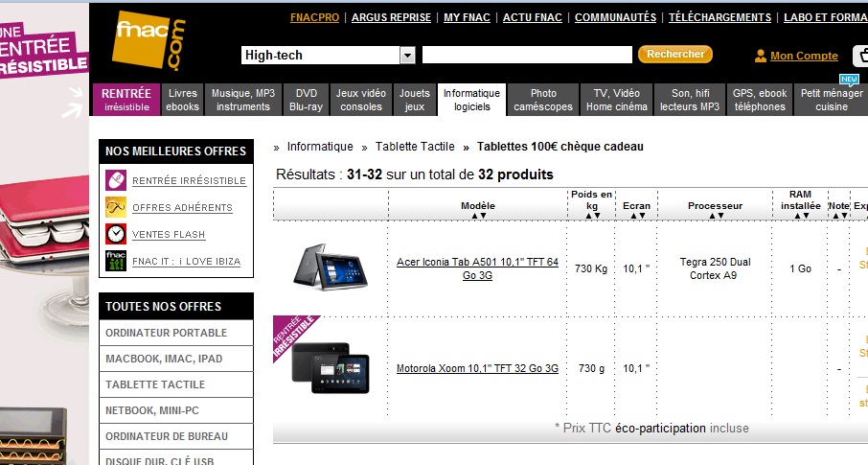
Task: Open the RENTRÉE IRRÉSISTIBLE sidebar link
Action: coord(189,180)
